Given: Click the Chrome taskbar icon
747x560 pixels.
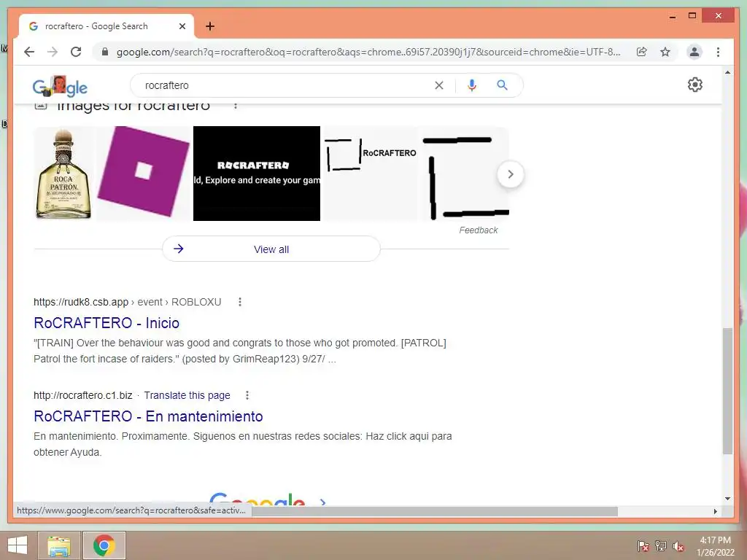Looking at the screenshot, I should click(104, 545).
